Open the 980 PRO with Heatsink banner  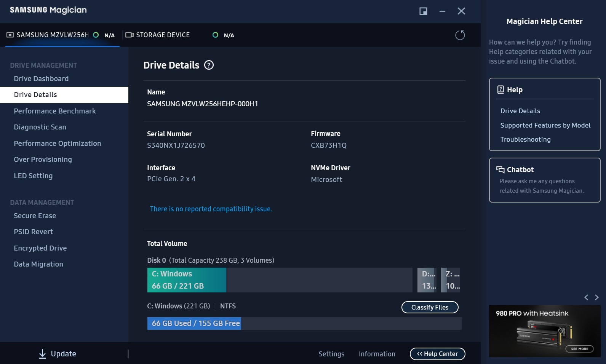coord(545,330)
